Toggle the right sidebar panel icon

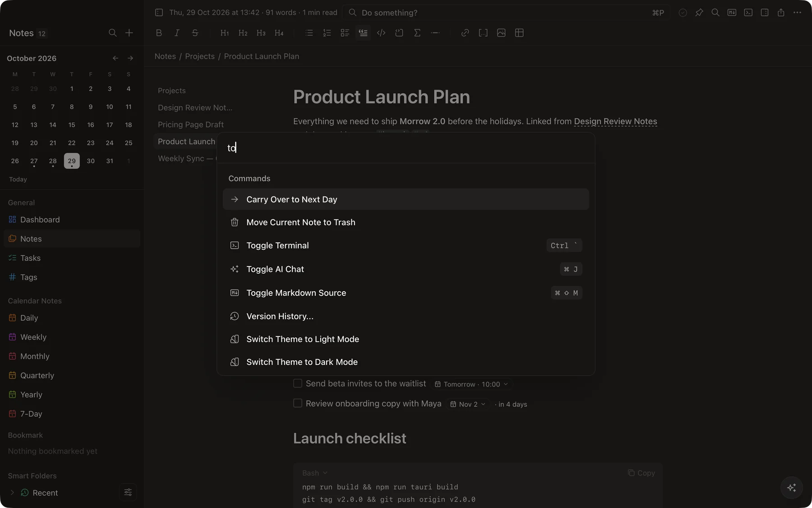click(765, 13)
